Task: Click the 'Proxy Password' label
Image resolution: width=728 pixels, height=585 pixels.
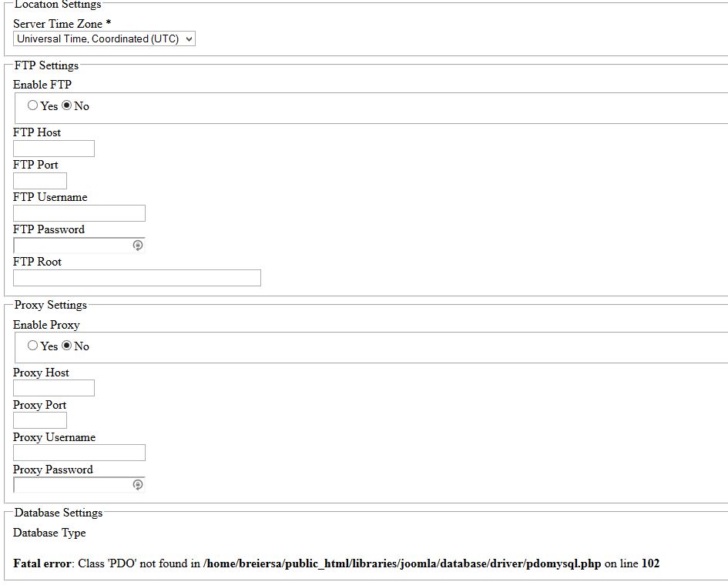Action: click(53, 470)
